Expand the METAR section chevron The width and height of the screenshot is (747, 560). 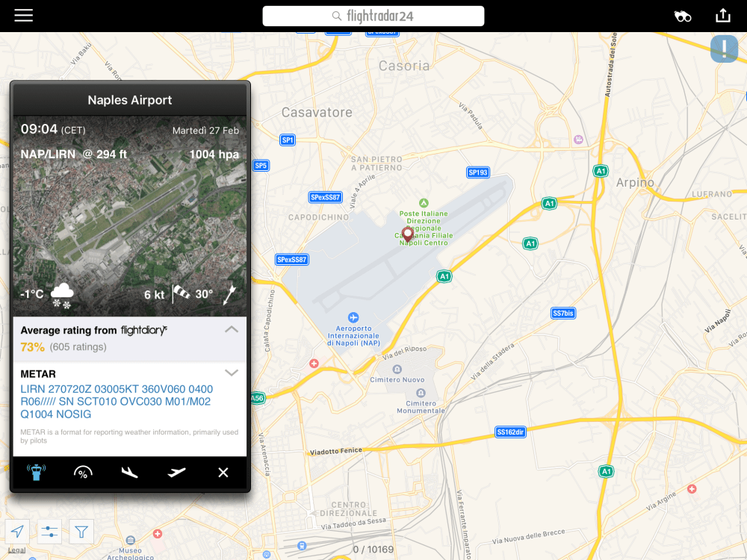[x=232, y=373]
